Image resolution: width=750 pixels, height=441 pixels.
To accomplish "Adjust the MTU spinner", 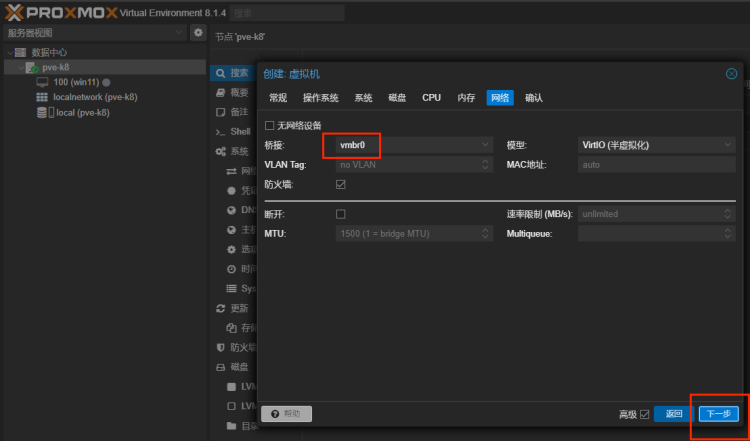I will pos(485,233).
